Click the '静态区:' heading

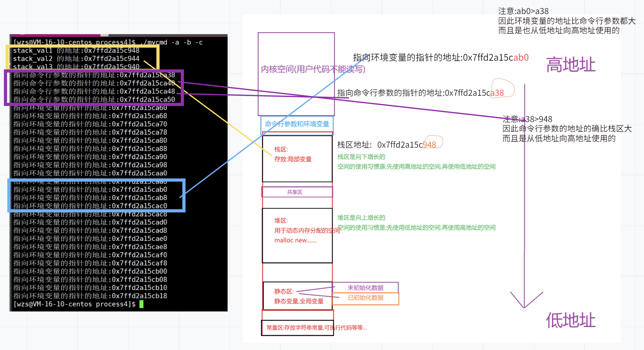pyautogui.click(x=284, y=291)
